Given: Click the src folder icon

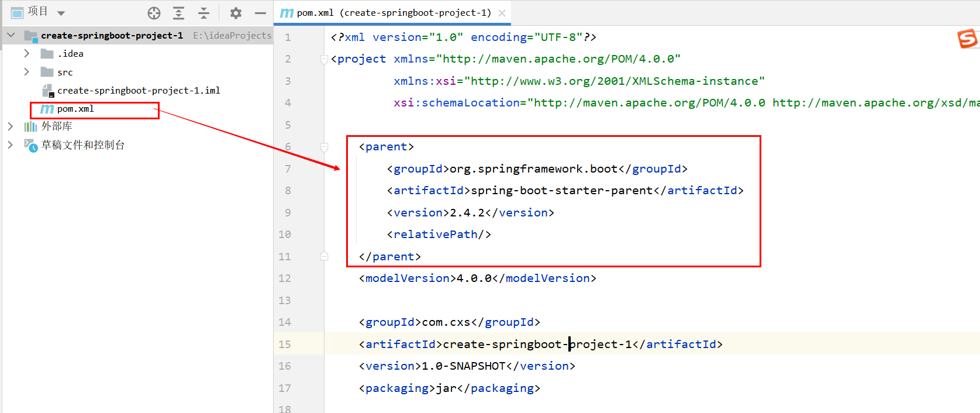Looking at the screenshot, I should click(x=47, y=72).
